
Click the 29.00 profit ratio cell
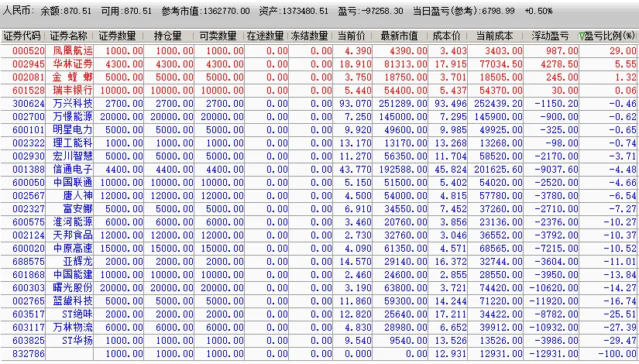coord(623,51)
